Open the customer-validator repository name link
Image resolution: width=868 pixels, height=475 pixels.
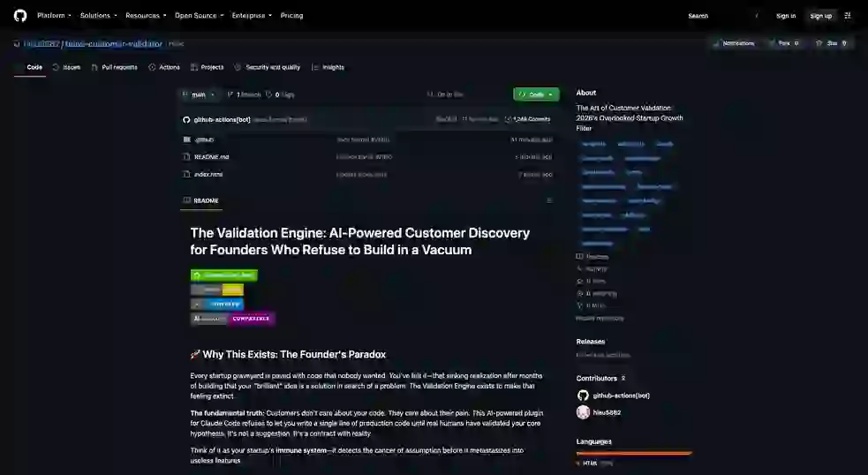point(114,44)
